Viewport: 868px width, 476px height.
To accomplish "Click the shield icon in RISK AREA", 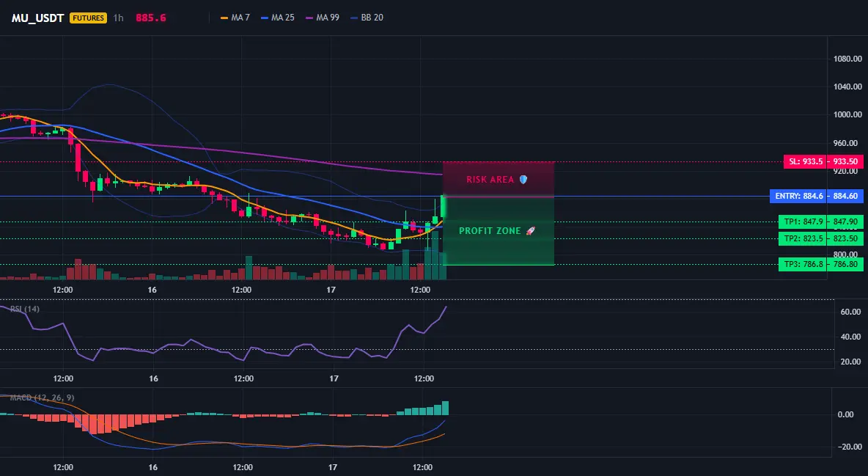I will pyautogui.click(x=523, y=180).
